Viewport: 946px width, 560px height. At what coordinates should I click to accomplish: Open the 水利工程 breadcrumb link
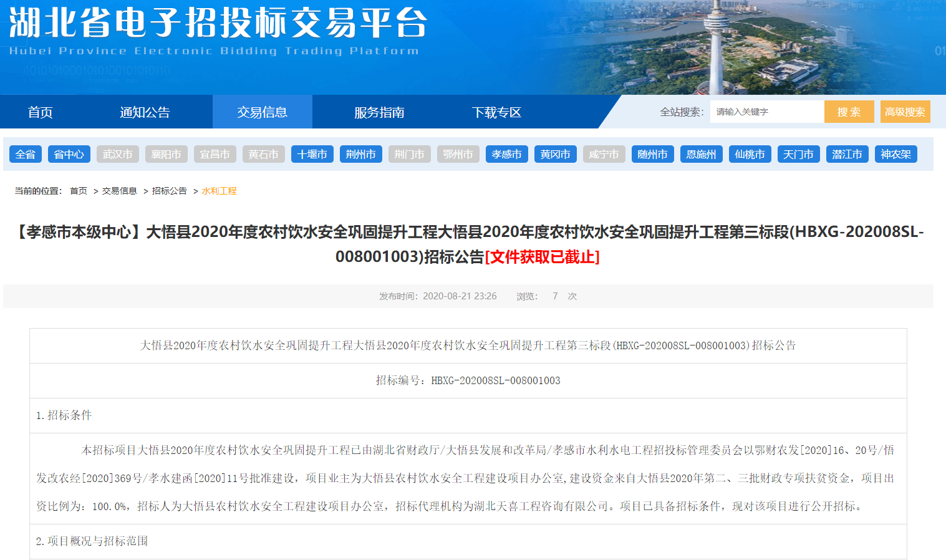coord(220,191)
